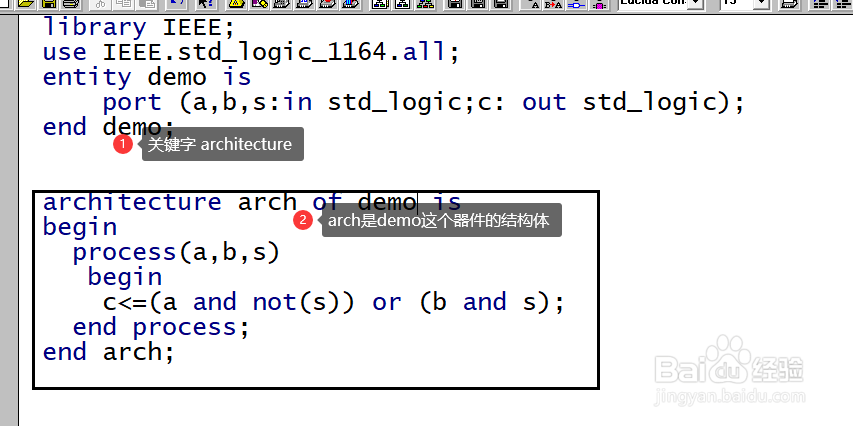Viewport: 853px width, 426px height.
Task: Open the Simulator window
Action: click(x=304, y=4)
